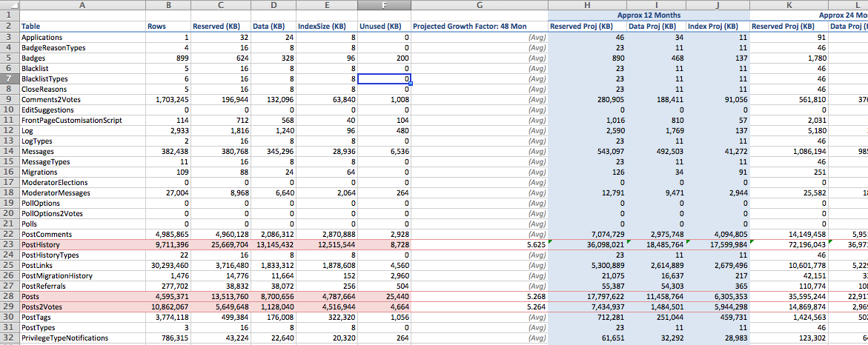Click 'Data Proj (KB)' header in column I

[655, 26]
